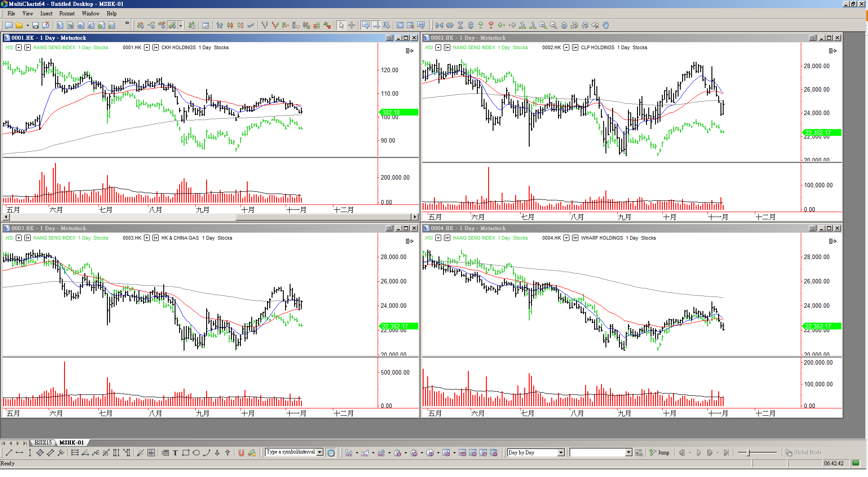Click the Zoom In magnifier icon
The height and width of the screenshot is (477, 868).
543,25
